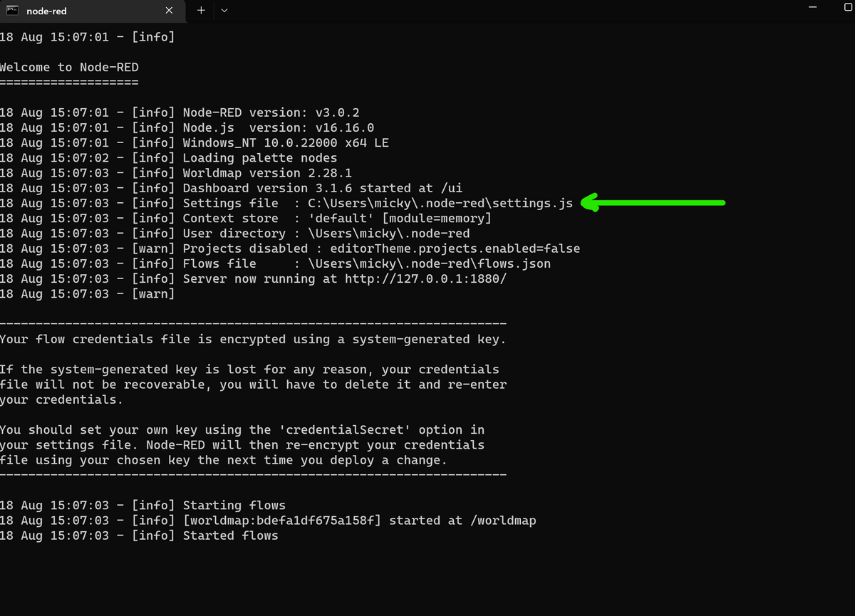Click the terminal icon on node-red tab
Image resolution: width=855 pixels, height=616 pixels.
tap(13, 11)
